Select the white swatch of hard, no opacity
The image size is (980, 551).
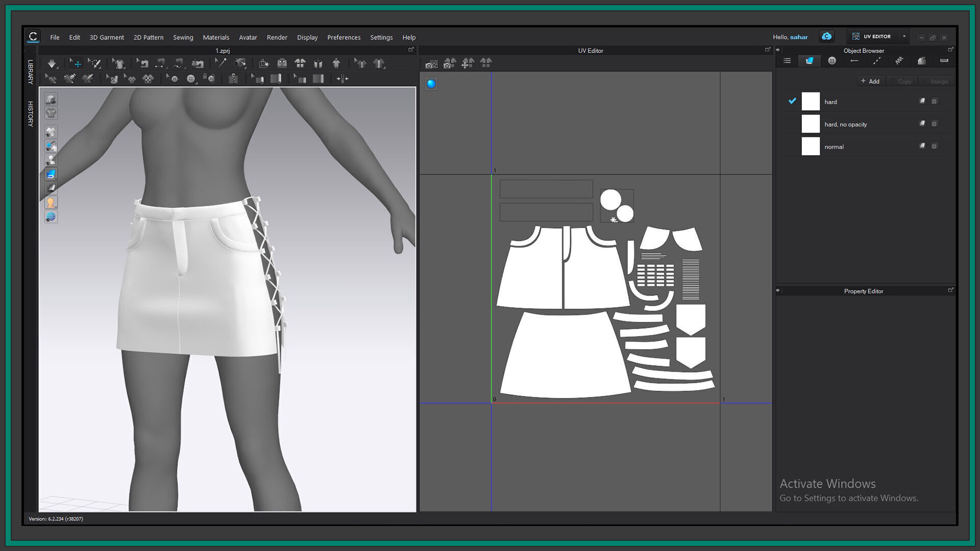coord(811,124)
